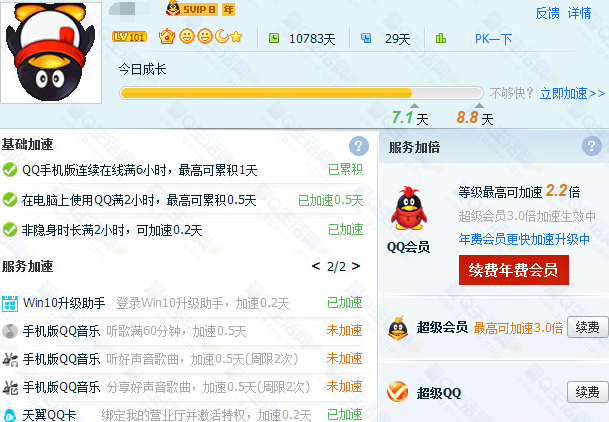Click Win10升级助手 service name
The image size is (609, 422).
point(64,303)
